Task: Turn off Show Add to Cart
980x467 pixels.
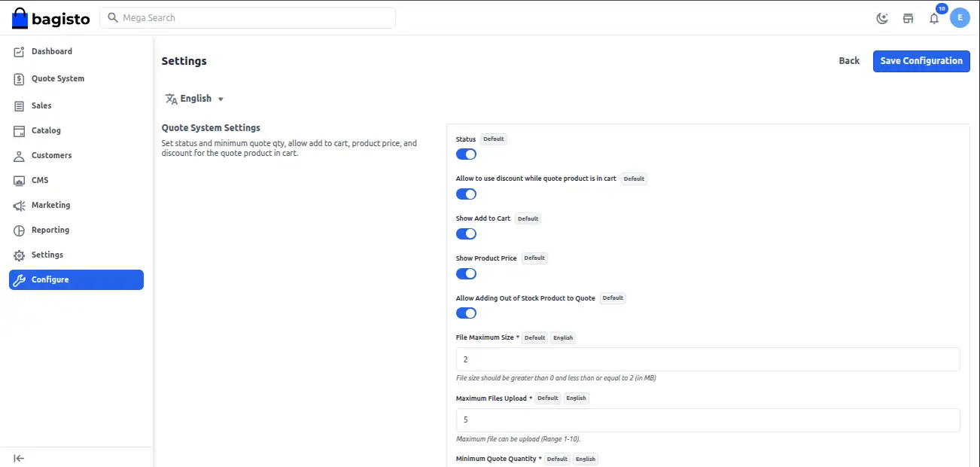Action: (x=466, y=234)
